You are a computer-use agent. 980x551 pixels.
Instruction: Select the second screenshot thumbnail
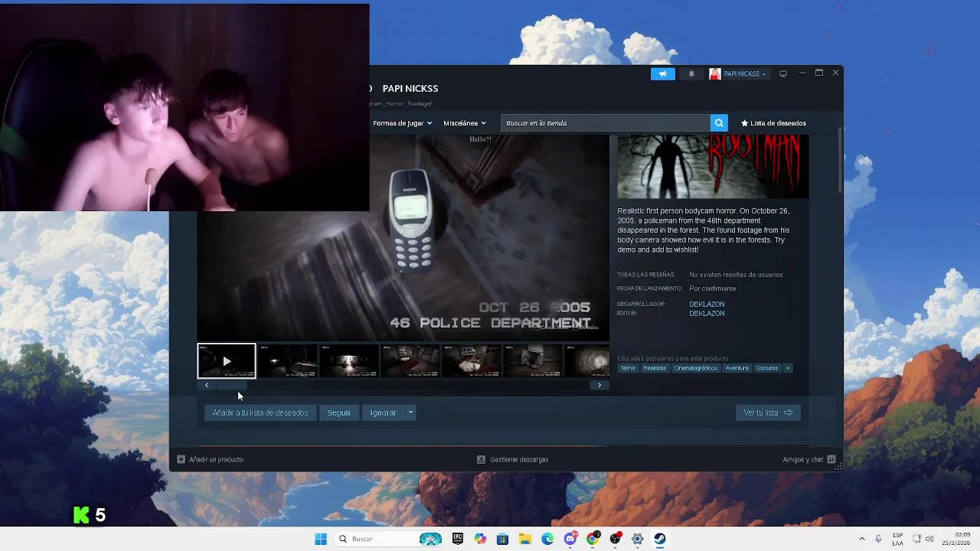click(288, 360)
